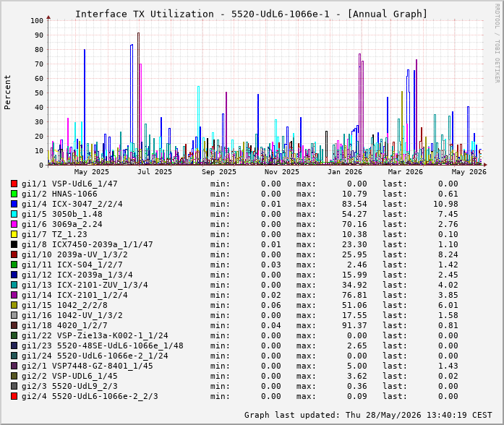Click the brown swatch for gi1/18 4020_1/2/7
The height and width of the screenshot is (425, 504).
(14, 325)
